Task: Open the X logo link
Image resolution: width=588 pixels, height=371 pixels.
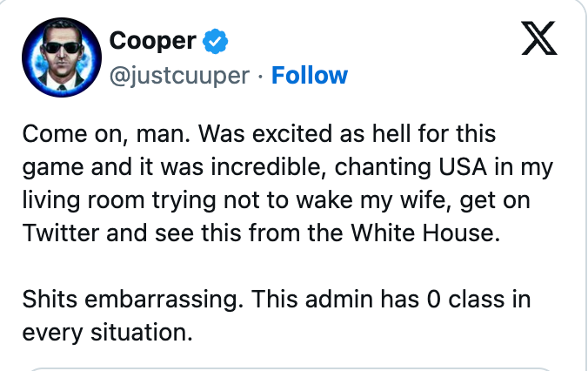Action: point(538,38)
